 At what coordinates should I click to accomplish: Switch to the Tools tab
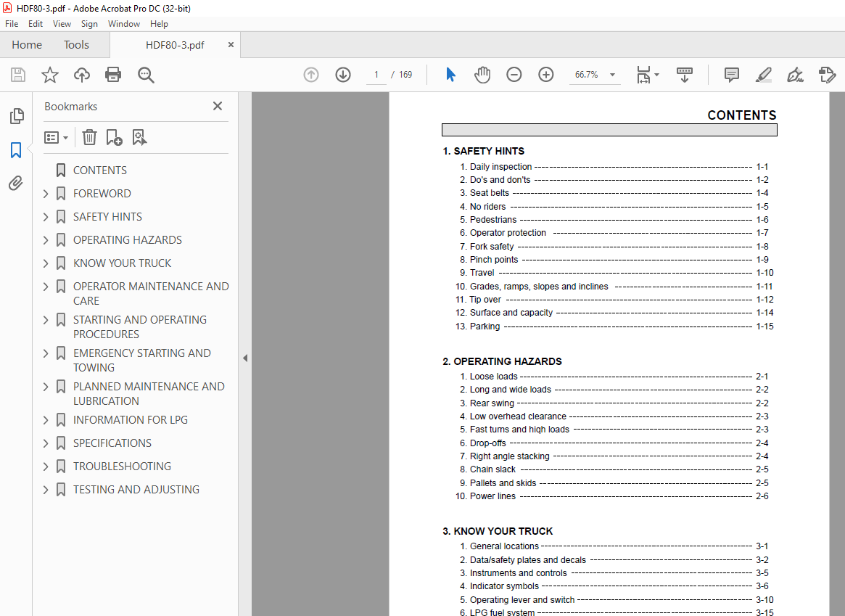coord(77,45)
